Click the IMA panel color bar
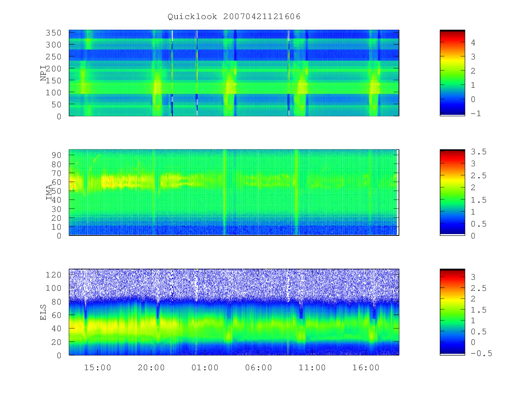 tap(452, 192)
